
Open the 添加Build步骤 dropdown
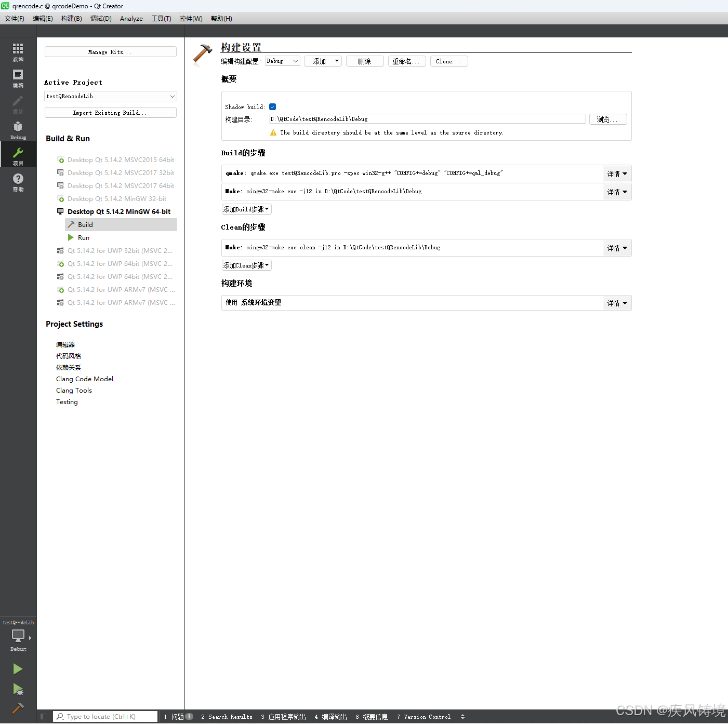pos(246,209)
